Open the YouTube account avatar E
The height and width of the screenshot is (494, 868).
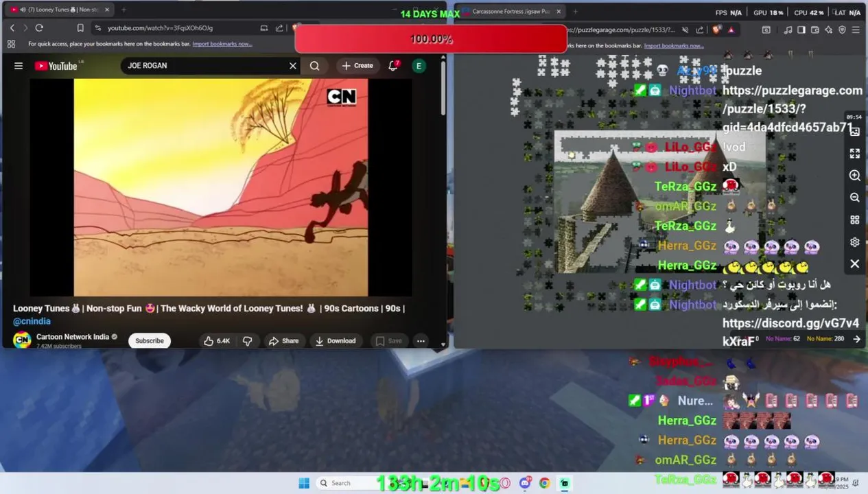(x=419, y=66)
